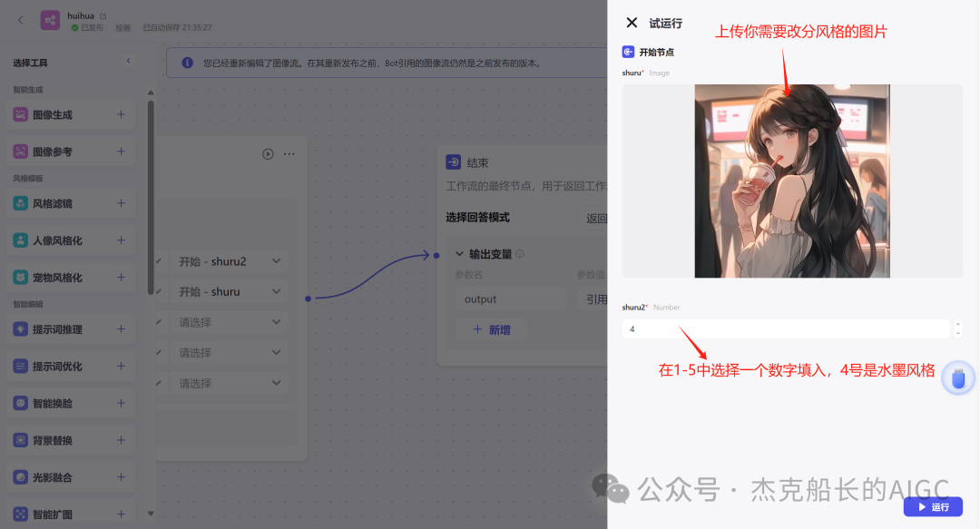
Task: Add 风格滤镜 node with plus
Action: (122, 203)
